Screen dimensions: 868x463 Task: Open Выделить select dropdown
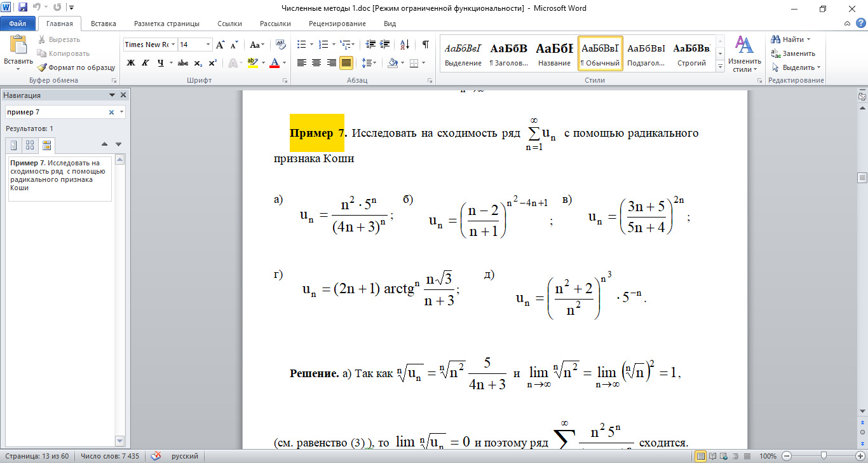click(796, 67)
